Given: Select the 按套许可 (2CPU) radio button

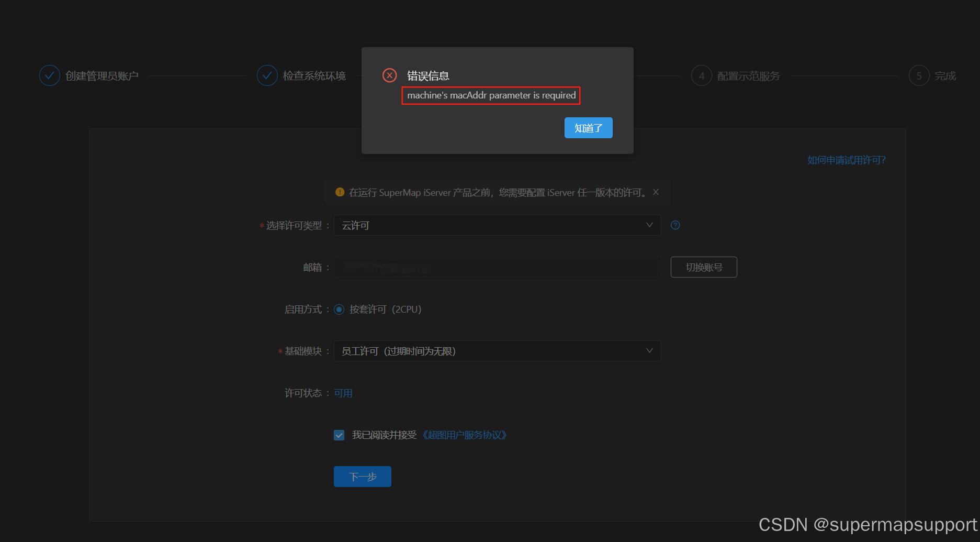Looking at the screenshot, I should click(339, 309).
